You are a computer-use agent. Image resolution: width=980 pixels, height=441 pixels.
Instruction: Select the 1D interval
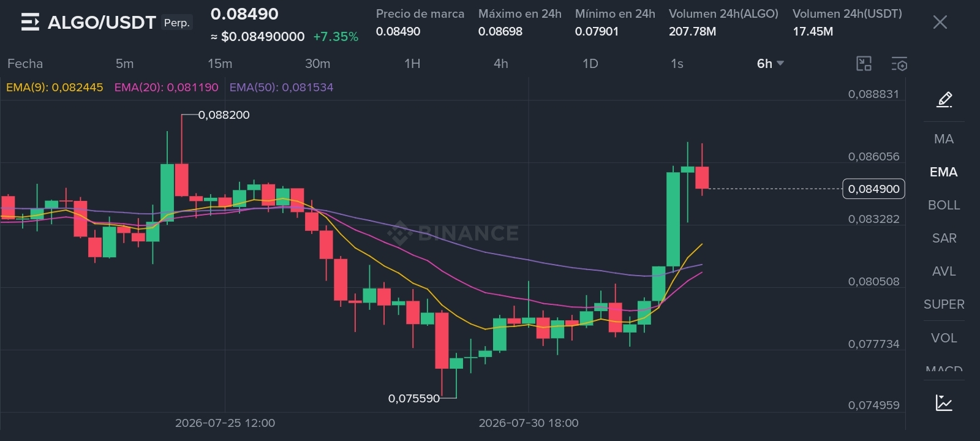coord(590,64)
